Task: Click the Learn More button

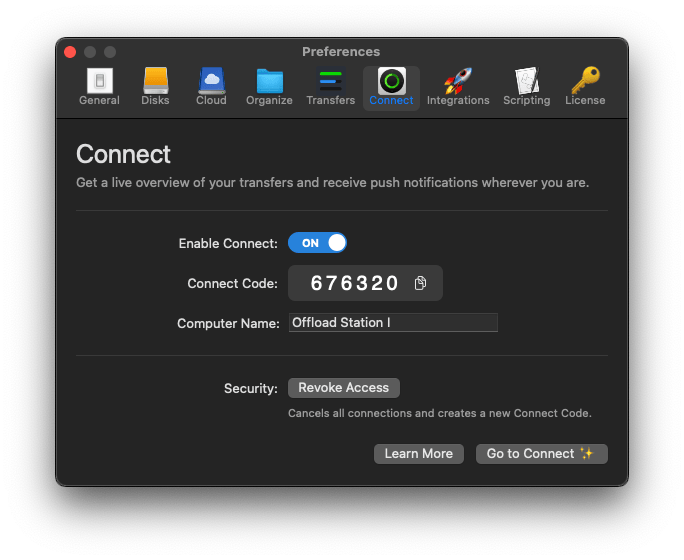Action: tap(418, 454)
